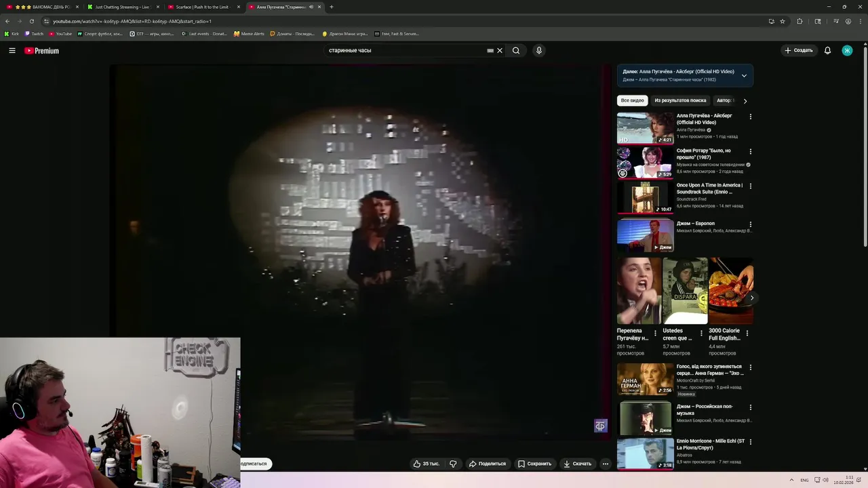Open the Meme Alerts bookmark
868x488 pixels.
(x=249, y=33)
